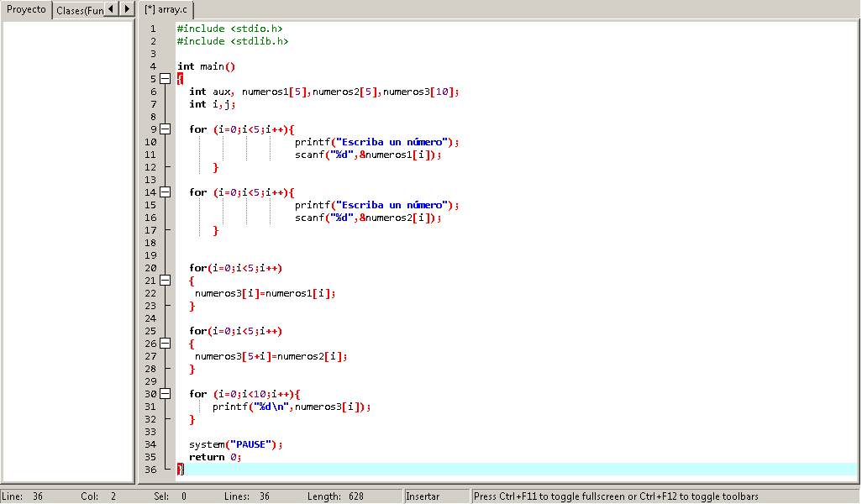
Task: Collapse the second for loop at line 14
Action: [165, 192]
